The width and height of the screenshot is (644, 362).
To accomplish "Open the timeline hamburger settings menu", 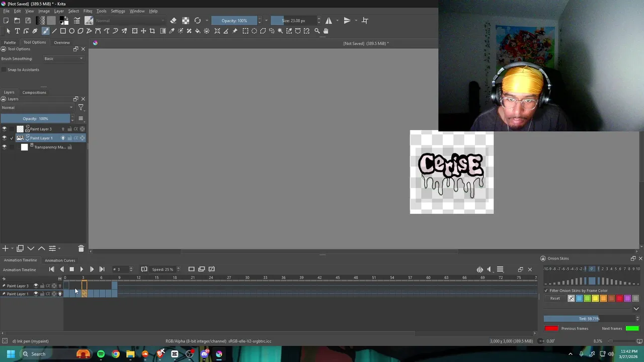I will click(500, 269).
